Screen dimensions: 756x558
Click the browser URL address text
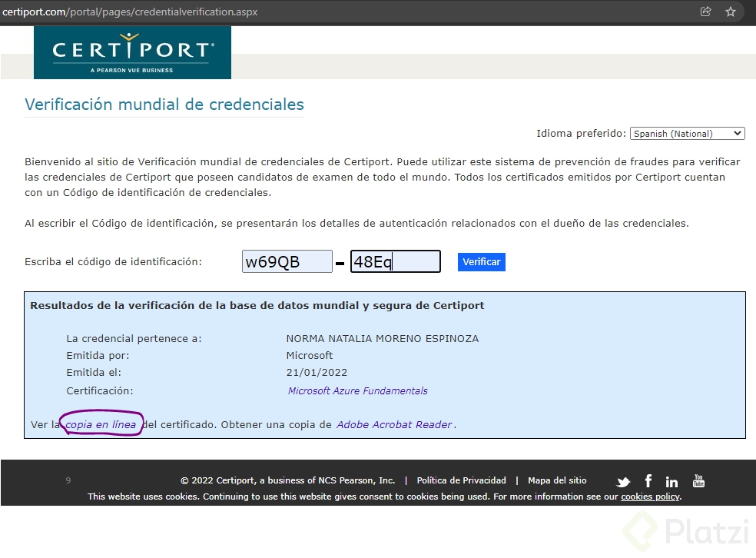(130, 12)
